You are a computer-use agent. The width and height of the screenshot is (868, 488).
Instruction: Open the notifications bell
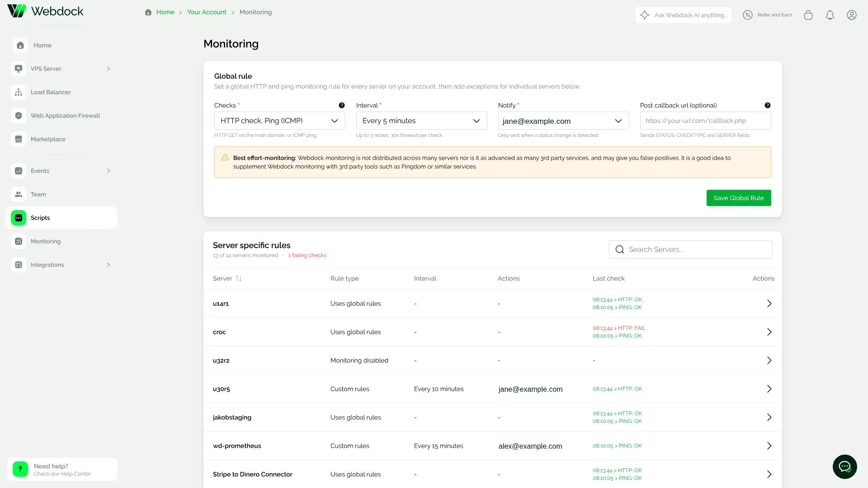pos(830,15)
